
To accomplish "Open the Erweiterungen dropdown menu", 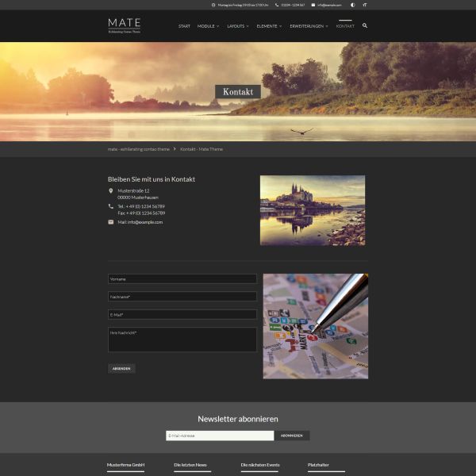I will coord(308,26).
